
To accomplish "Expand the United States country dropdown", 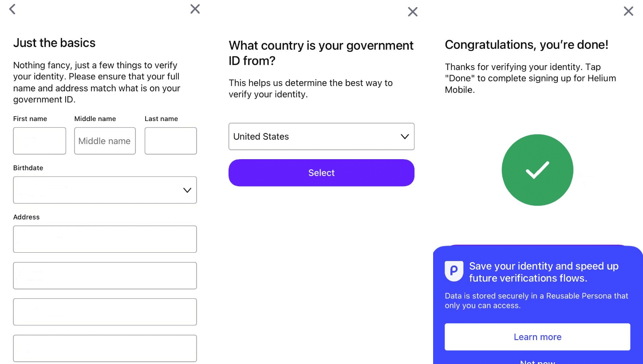I will pyautogui.click(x=321, y=137).
